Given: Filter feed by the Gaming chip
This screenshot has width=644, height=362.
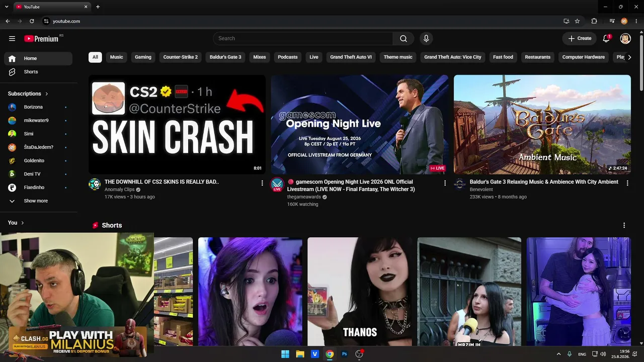Looking at the screenshot, I should coord(143,57).
